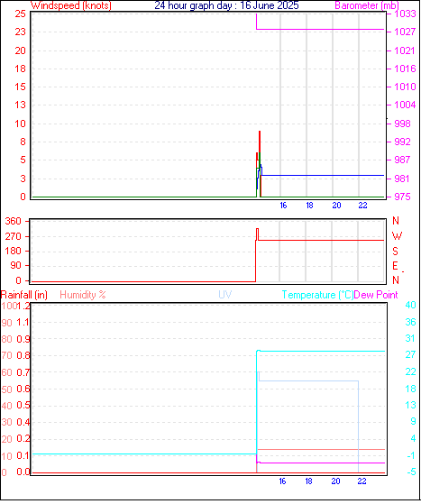Click the "Temperature (°C)" legend label
This screenshot has height=504, width=421.
(317, 295)
